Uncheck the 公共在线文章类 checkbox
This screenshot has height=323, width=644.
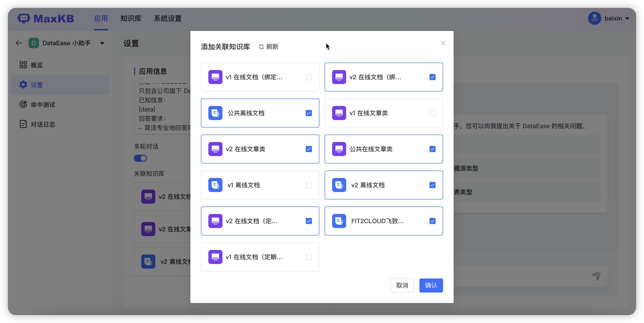pos(432,149)
